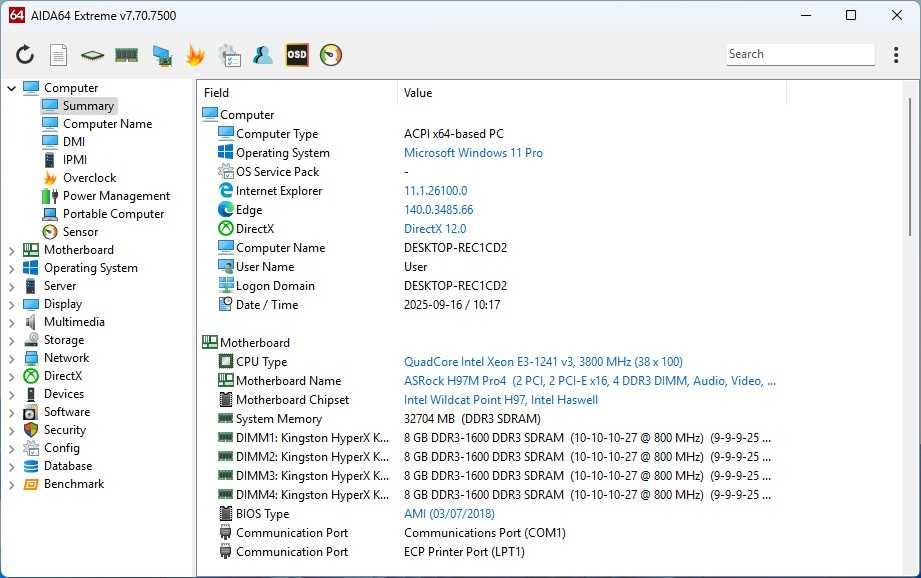Click inside the Search field
The height and width of the screenshot is (578, 921).
(x=800, y=54)
